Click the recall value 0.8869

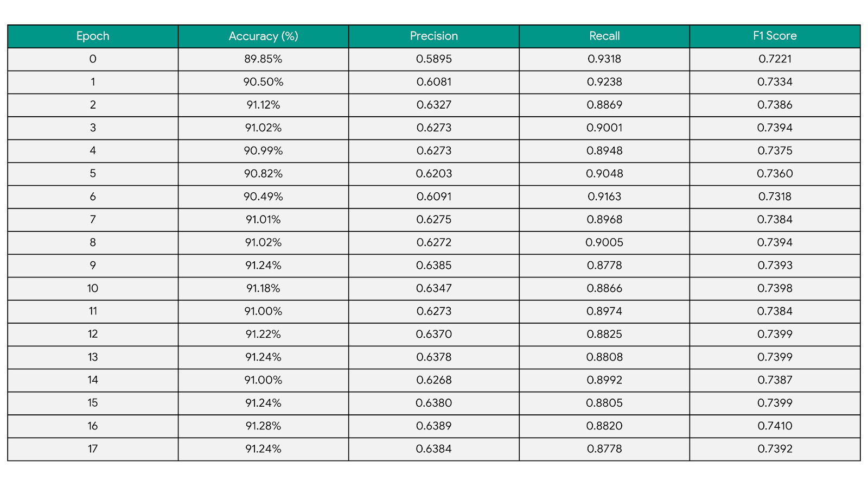(x=604, y=105)
